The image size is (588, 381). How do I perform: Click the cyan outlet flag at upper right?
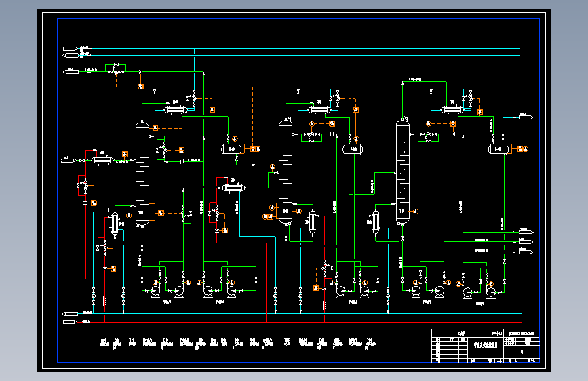526,117
